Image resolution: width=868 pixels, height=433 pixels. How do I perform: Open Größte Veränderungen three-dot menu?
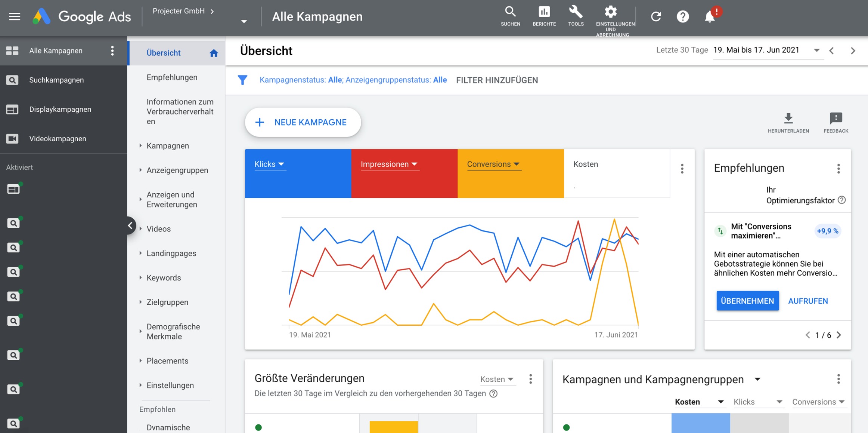pos(530,379)
